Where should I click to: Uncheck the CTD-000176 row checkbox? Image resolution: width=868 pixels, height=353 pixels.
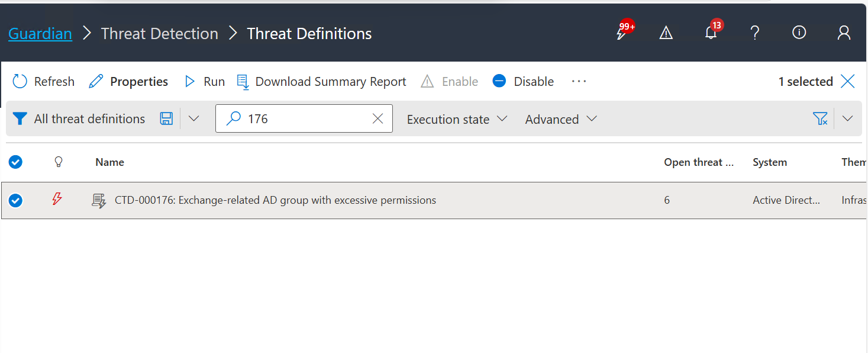click(16, 201)
